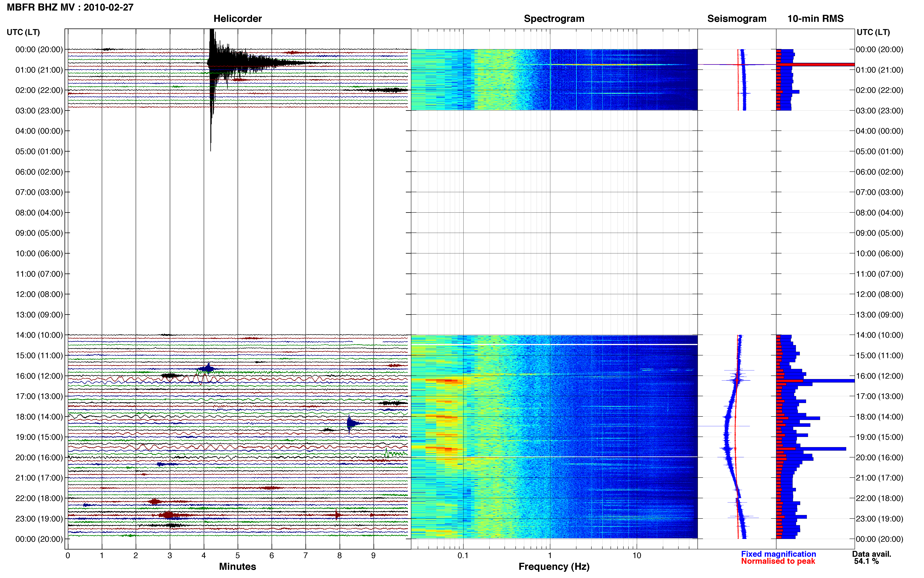
Task: Select the 02:00 (22:00) label on the left axis
Action: tap(39, 90)
